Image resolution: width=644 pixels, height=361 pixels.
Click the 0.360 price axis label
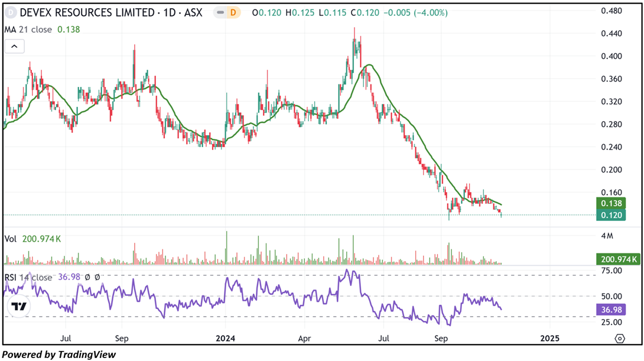click(x=612, y=79)
